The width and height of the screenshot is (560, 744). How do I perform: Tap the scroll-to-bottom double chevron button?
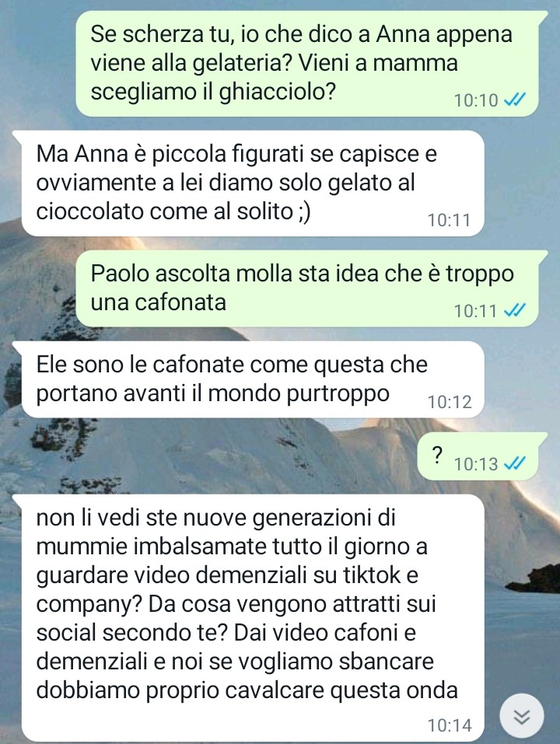tap(522, 717)
